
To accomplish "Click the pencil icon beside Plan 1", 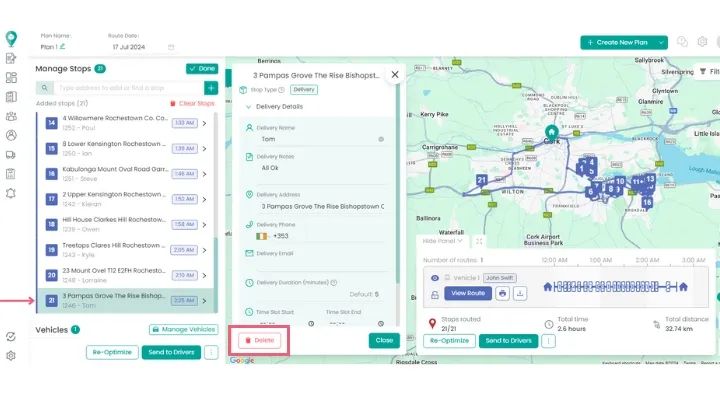I will point(62,46).
